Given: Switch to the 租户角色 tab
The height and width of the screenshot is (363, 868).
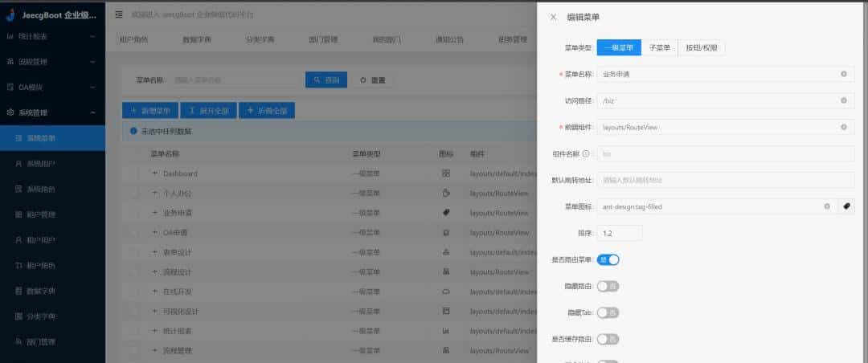Looking at the screenshot, I should (x=134, y=40).
